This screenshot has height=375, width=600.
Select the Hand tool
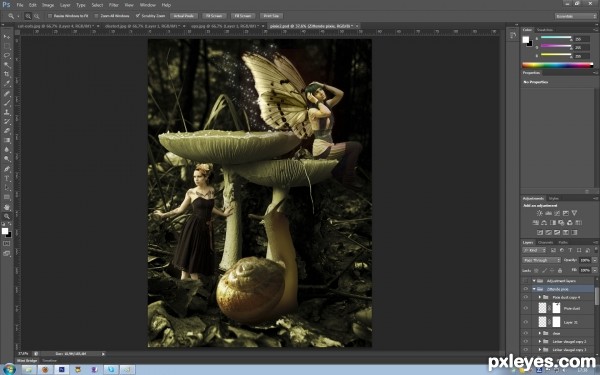point(7,207)
